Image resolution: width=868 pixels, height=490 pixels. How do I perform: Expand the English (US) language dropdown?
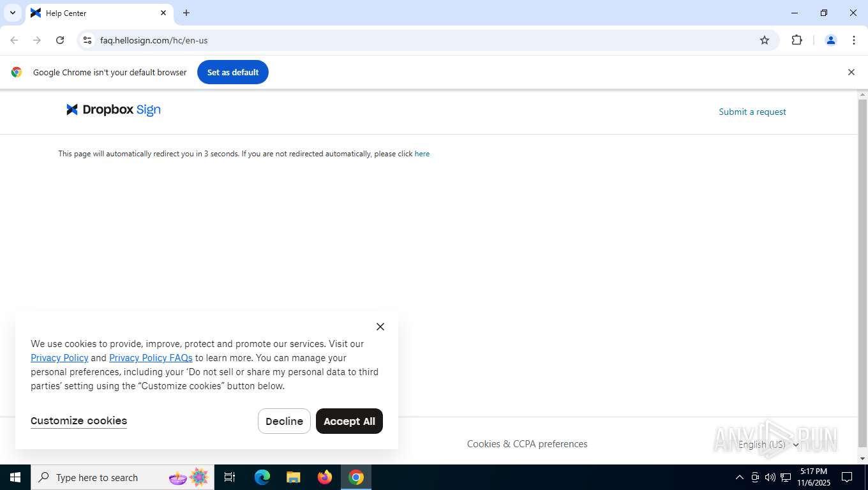pos(768,445)
